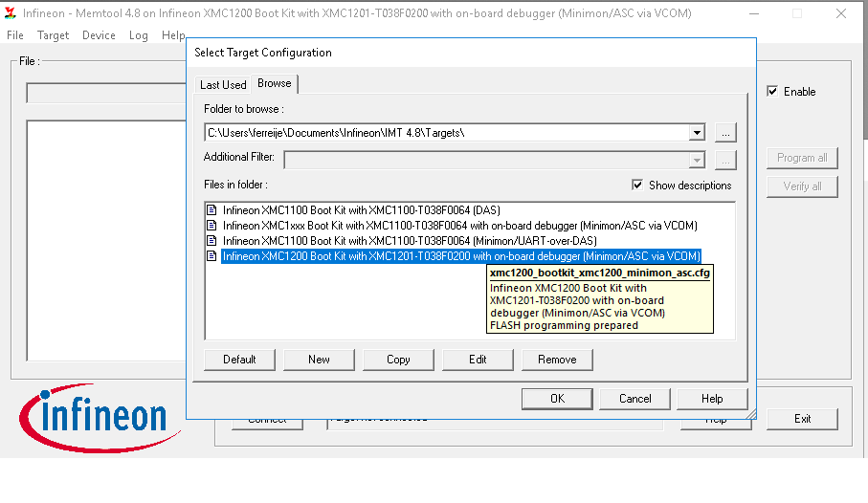Click Cancel in the dialog
This screenshot has width=868, height=503.
tap(634, 399)
